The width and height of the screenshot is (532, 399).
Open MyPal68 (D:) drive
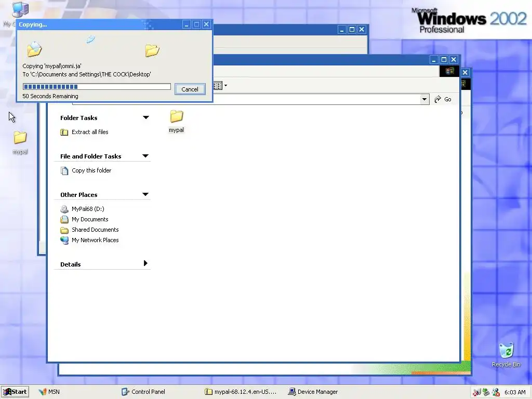(88, 209)
